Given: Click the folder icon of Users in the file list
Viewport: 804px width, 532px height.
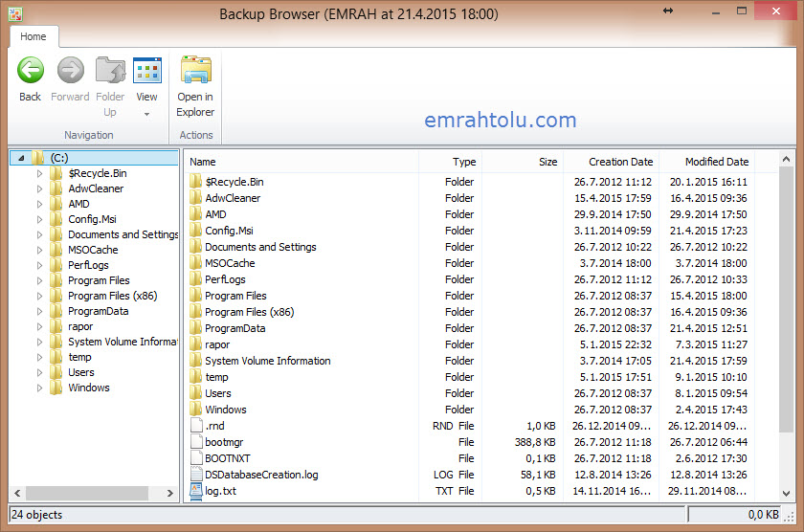Looking at the screenshot, I should pos(195,393).
